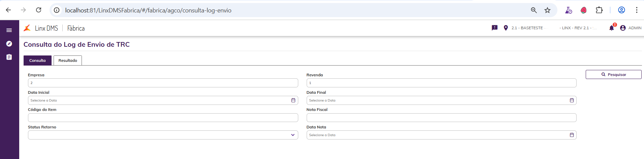This screenshot has width=644, height=159.
Task: Open the hamburger menu in sidebar
Action: pos(9,30)
